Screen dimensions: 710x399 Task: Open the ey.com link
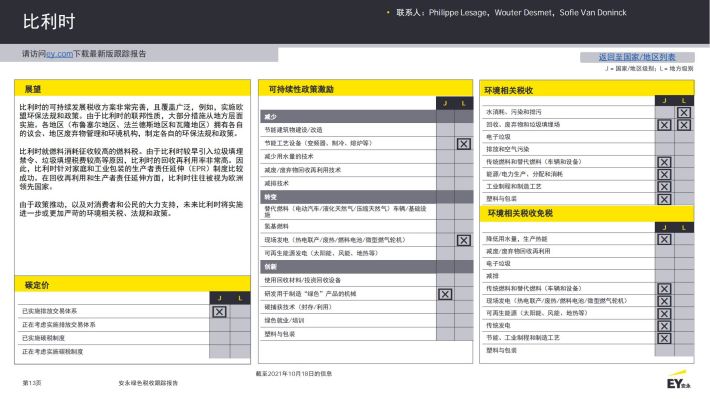coord(59,54)
